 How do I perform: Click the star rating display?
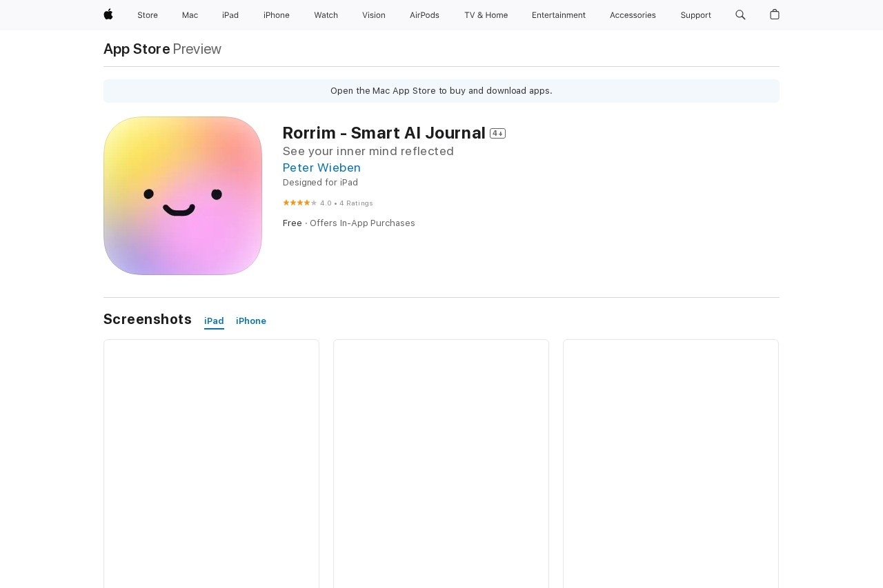click(299, 203)
